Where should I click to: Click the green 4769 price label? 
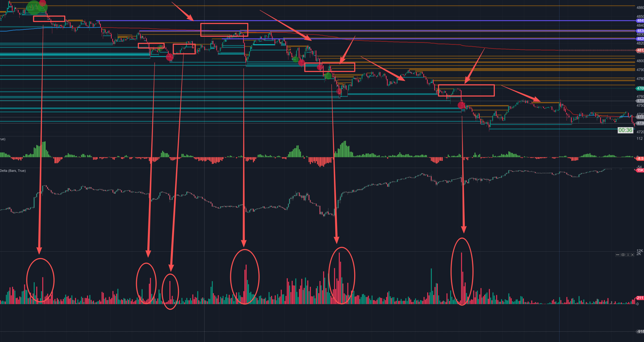click(x=640, y=88)
